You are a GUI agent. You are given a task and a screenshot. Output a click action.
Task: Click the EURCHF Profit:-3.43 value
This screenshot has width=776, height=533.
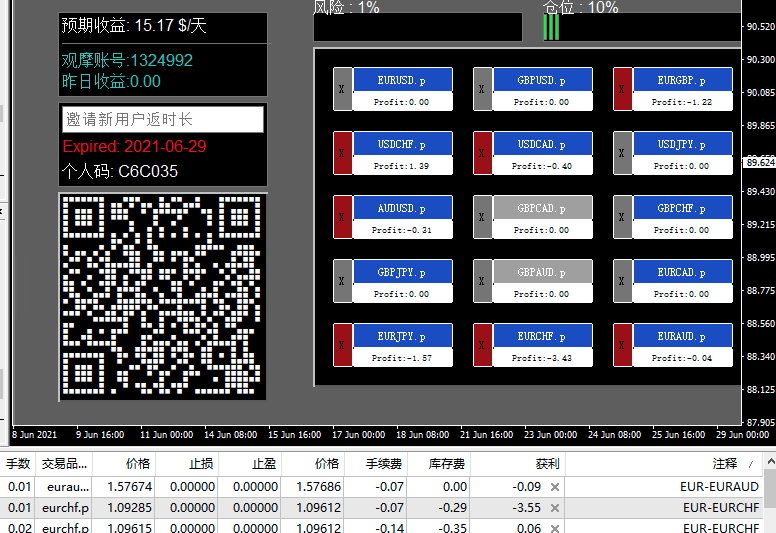[x=542, y=358]
